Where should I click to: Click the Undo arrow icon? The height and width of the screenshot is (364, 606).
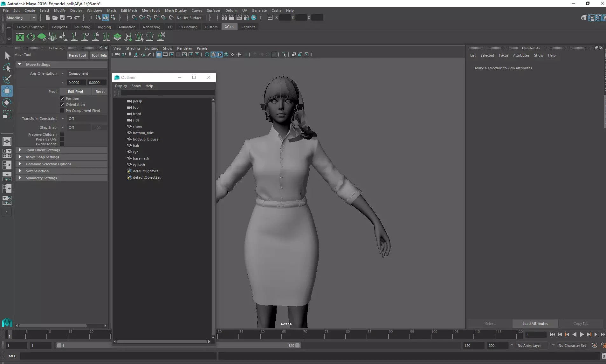[x=69, y=17]
